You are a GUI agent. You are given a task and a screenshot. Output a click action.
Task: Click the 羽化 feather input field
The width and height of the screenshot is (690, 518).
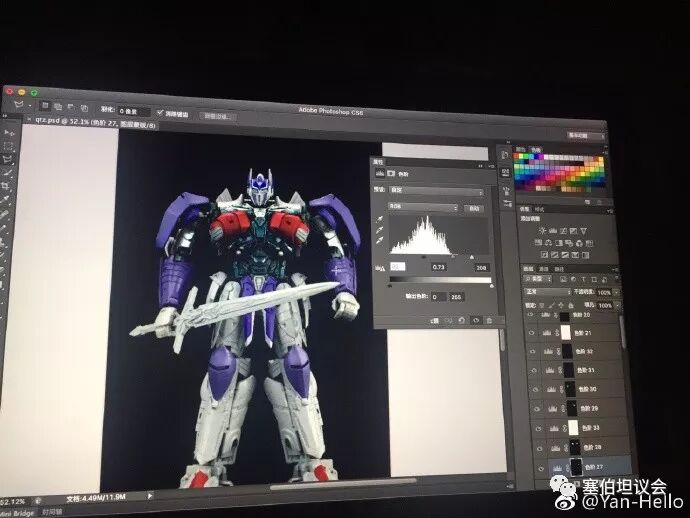point(134,111)
